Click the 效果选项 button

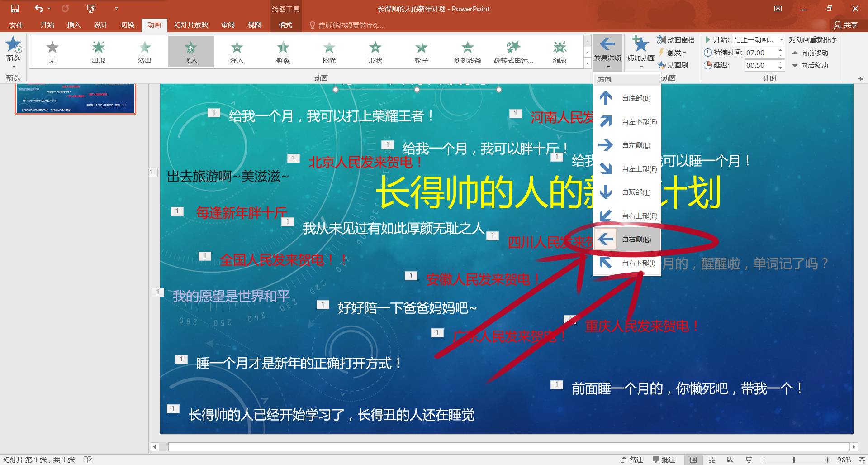[607, 52]
